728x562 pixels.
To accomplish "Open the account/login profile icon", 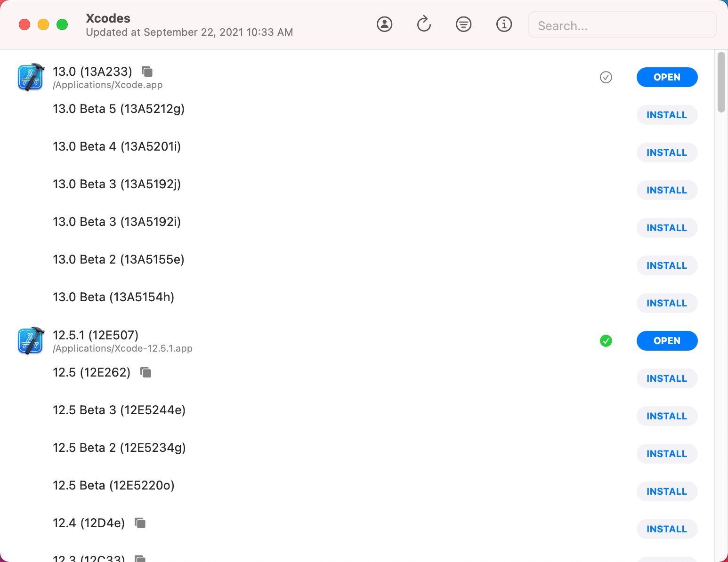I will point(384,24).
